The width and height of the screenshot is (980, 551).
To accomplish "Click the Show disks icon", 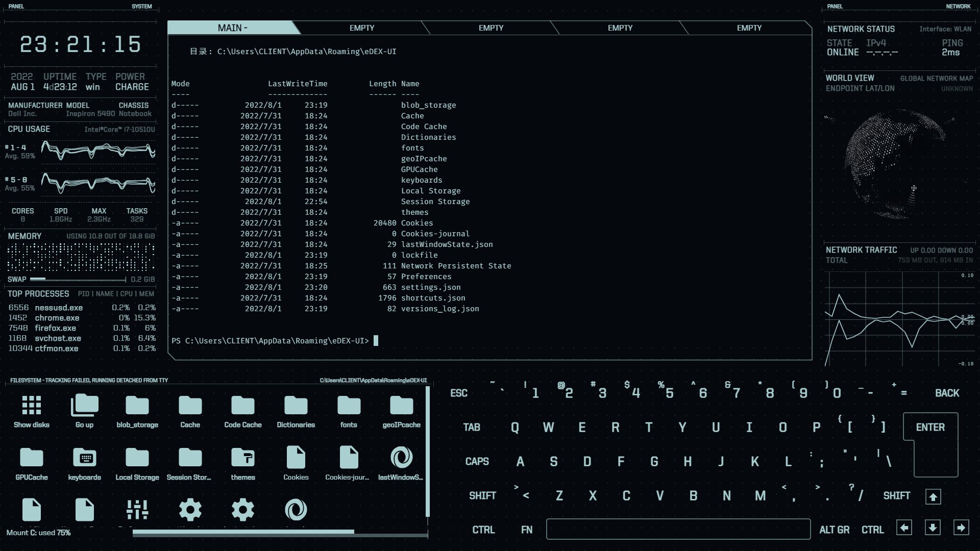I will (x=32, y=406).
